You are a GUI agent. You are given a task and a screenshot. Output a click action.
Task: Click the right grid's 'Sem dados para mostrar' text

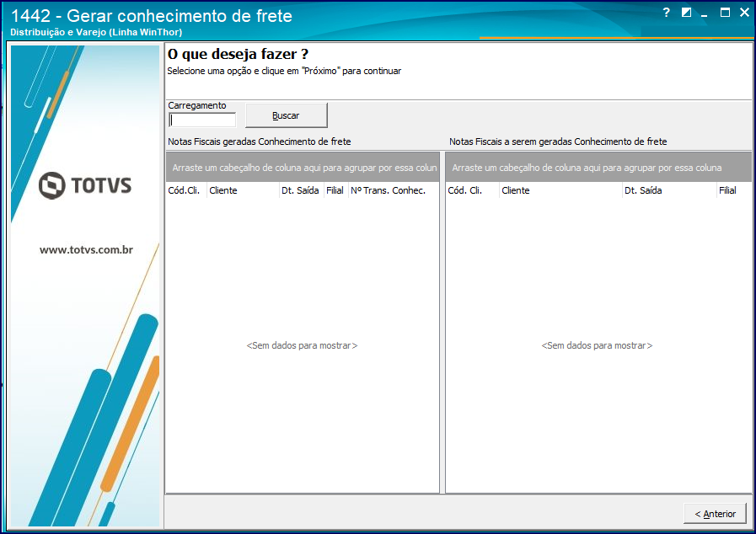pos(597,345)
